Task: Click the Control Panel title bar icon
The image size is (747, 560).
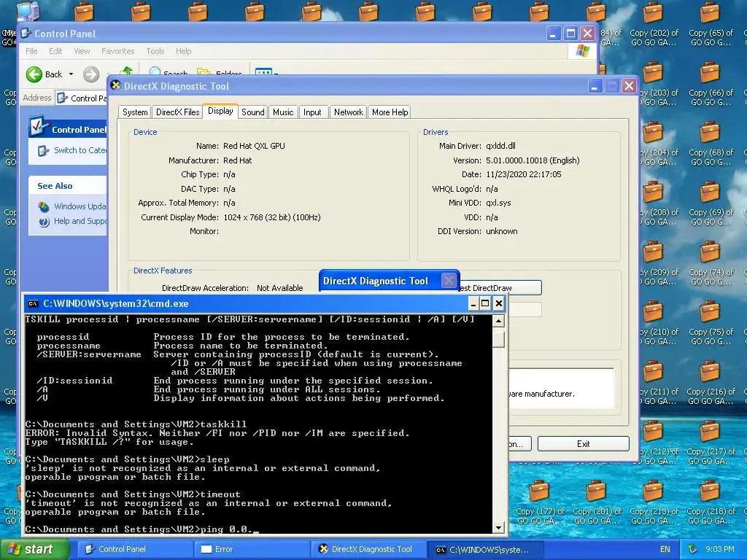Action: (x=26, y=34)
